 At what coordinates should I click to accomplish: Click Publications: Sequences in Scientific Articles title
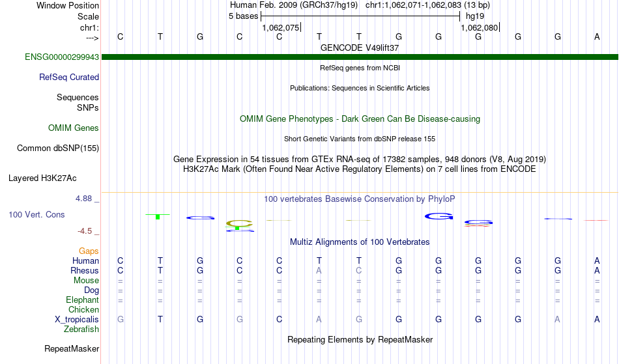(x=360, y=88)
